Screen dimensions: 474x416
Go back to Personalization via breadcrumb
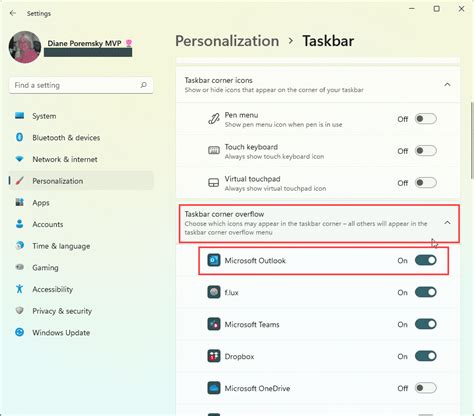click(227, 41)
